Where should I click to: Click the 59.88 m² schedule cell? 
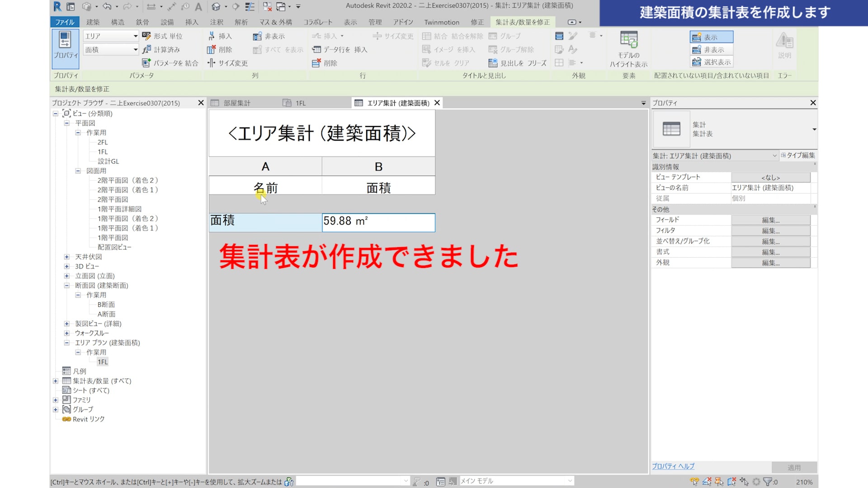(378, 221)
